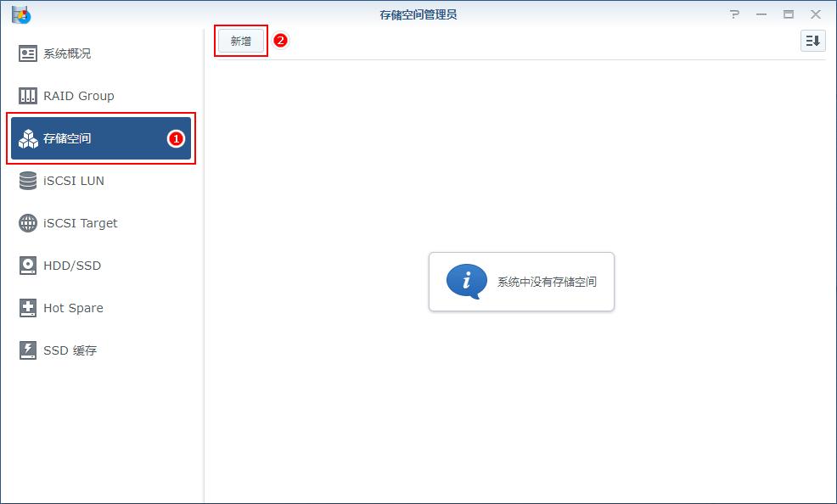This screenshot has width=837, height=504.
Task: Select the 存储空间 sidebar entry
Action: pos(72,137)
